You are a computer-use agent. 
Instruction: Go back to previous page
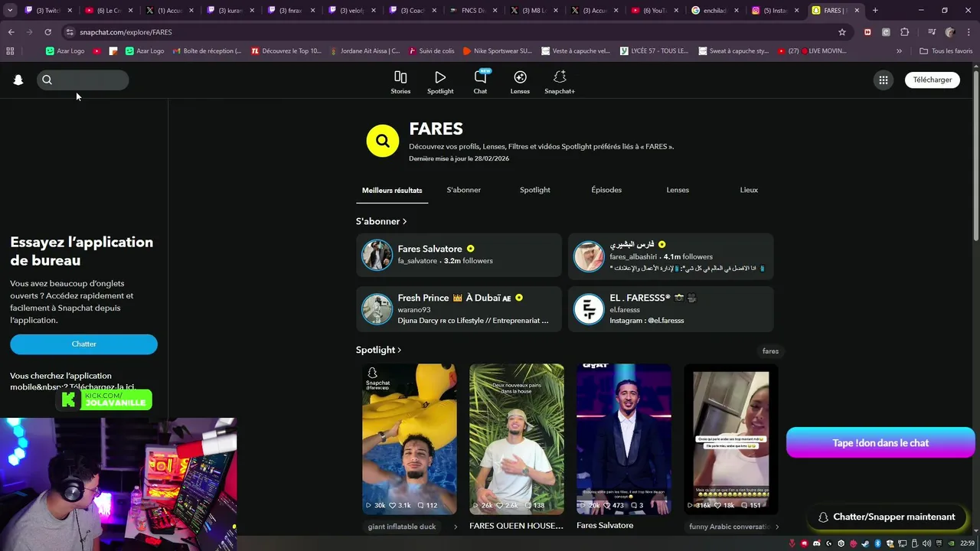[11, 32]
